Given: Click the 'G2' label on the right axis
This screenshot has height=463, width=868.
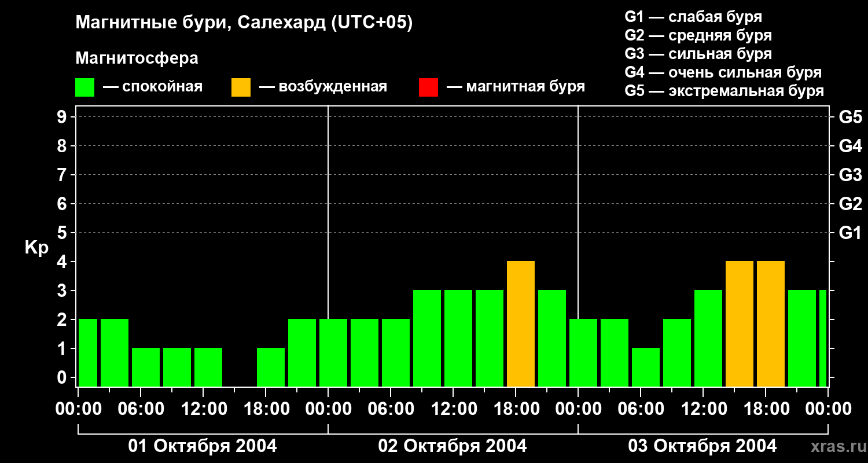Looking at the screenshot, I should click(x=850, y=204).
